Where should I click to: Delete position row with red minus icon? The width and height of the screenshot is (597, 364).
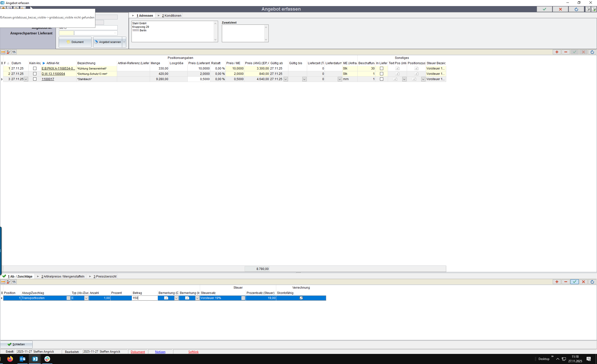[x=566, y=52]
